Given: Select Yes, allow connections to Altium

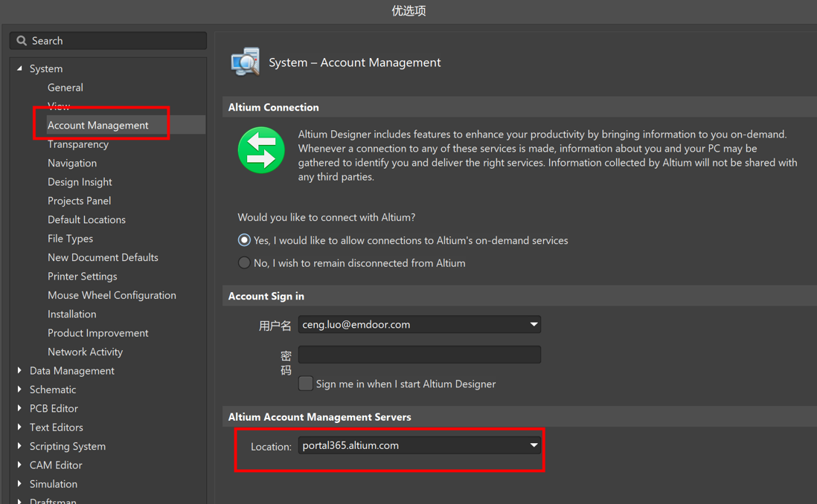Looking at the screenshot, I should (x=244, y=240).
